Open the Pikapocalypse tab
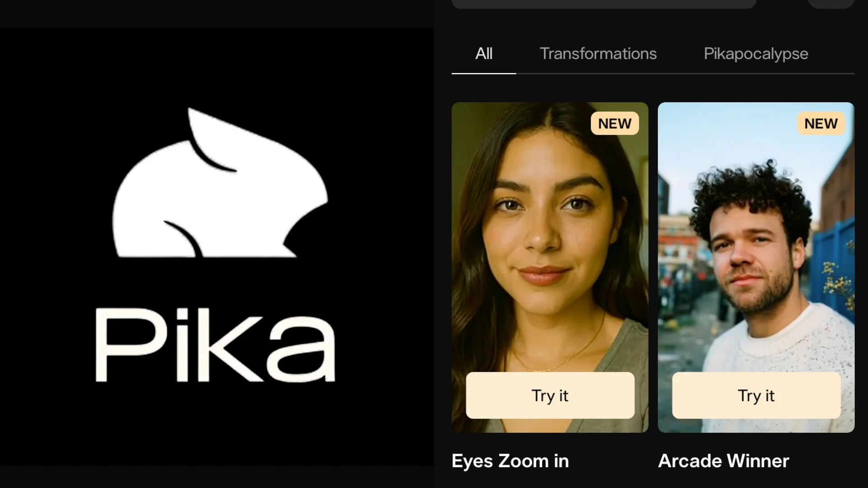Viewport: 868px width, 488px height. point(756,54)
